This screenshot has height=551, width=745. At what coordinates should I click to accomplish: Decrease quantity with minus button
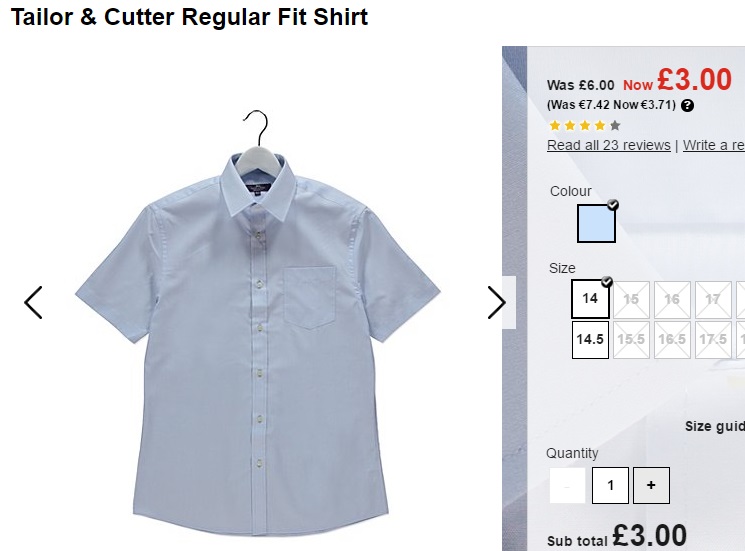point(567,485)
